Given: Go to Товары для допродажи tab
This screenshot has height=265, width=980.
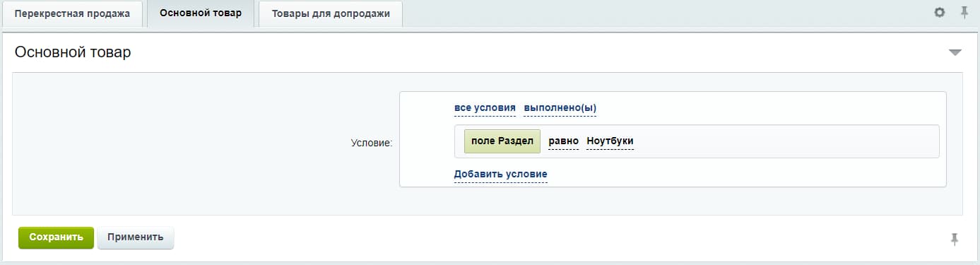Looking at the screenshot, I should click(x=331, y=14).
